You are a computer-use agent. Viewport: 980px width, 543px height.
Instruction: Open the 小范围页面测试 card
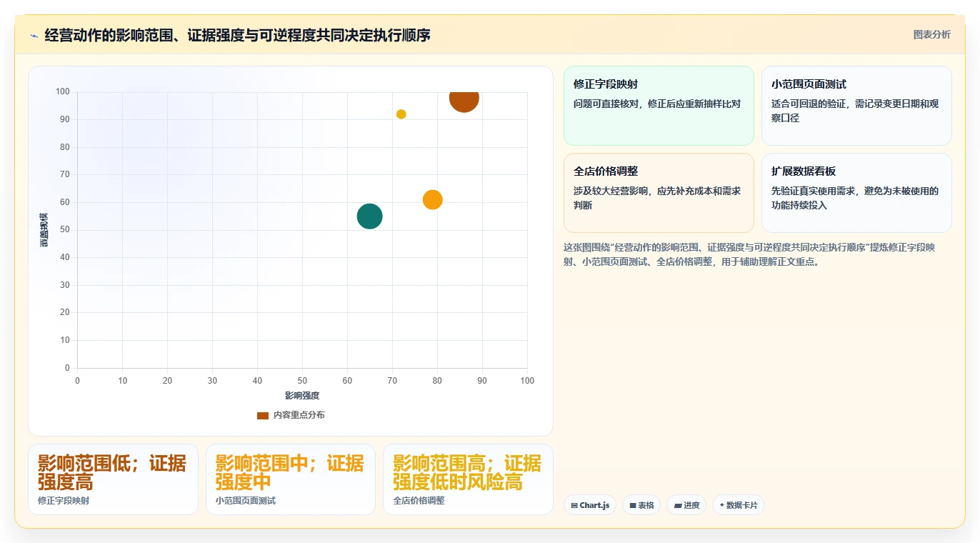pyautogui.click(x=856, y=106)
